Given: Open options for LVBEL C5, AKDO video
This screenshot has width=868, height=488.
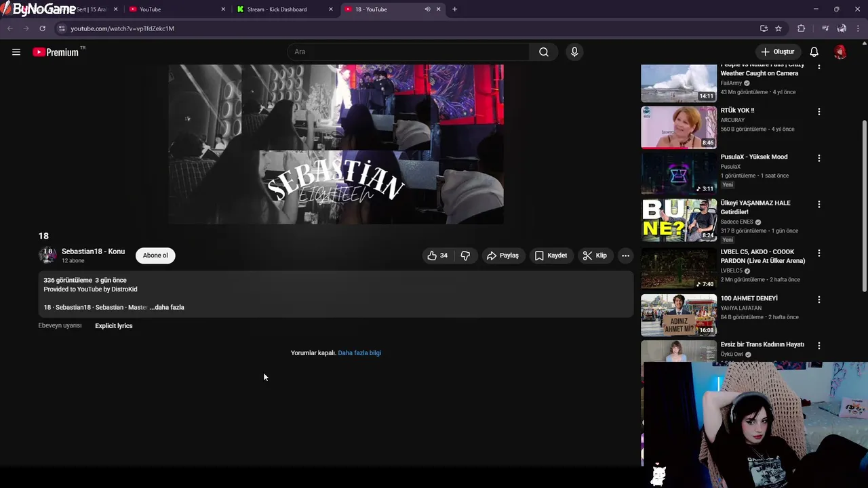Looking at the screenshot, I should tap(818, 253).
